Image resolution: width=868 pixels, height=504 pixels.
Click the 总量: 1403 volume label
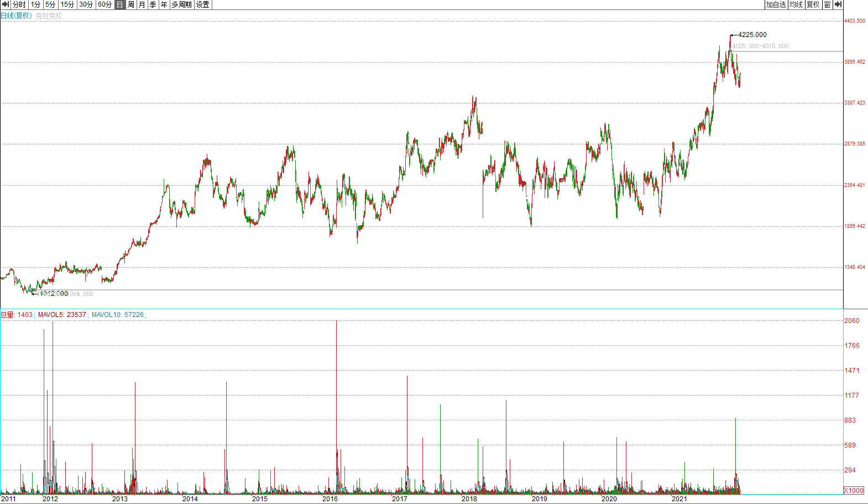17,315
